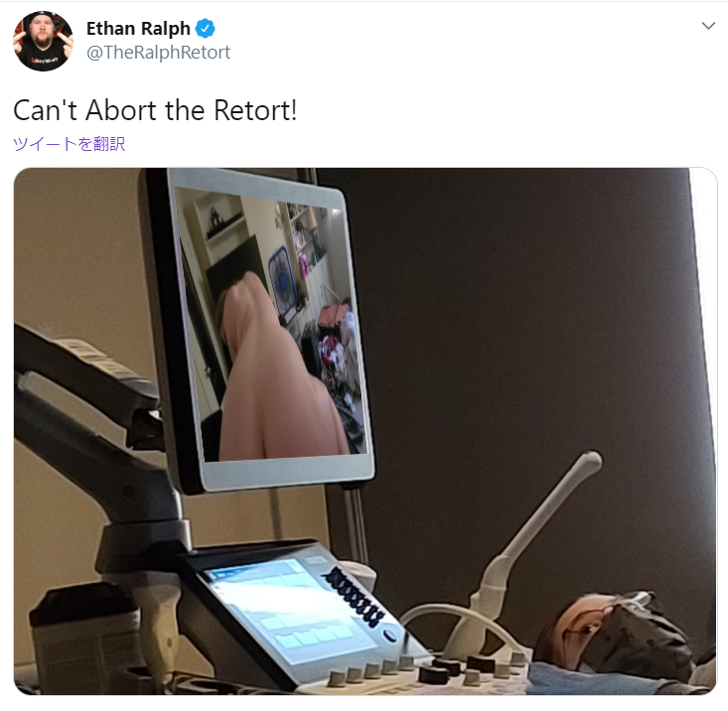Click the black toggle row beside the touchscreen
The width and height of the screenshot is (728, 711).
[356, 598]
